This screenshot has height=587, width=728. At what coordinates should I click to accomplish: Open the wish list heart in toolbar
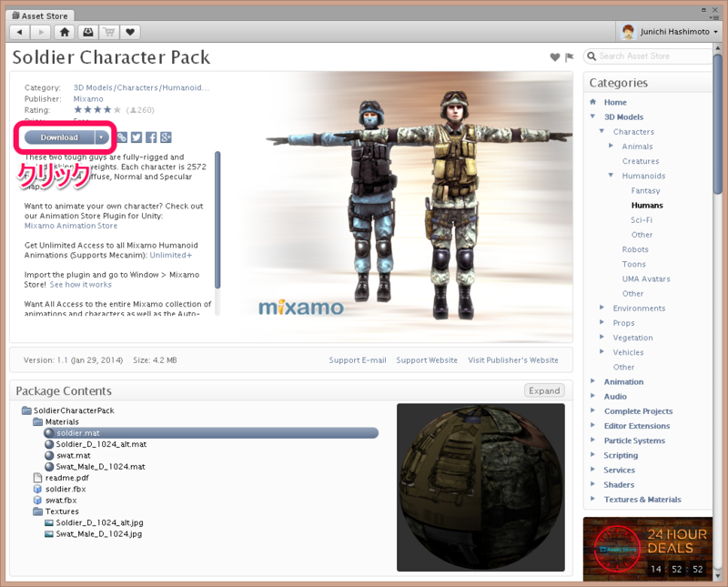[130, 32]
